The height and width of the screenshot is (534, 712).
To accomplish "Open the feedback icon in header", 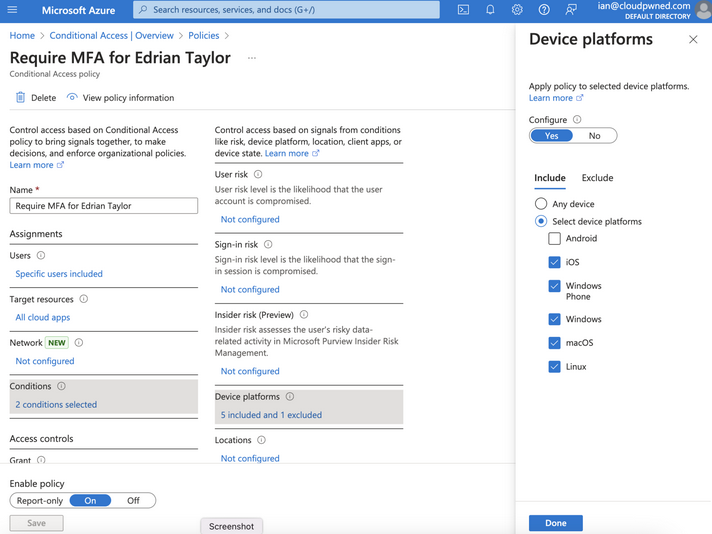I will click(x=571, y=10).
